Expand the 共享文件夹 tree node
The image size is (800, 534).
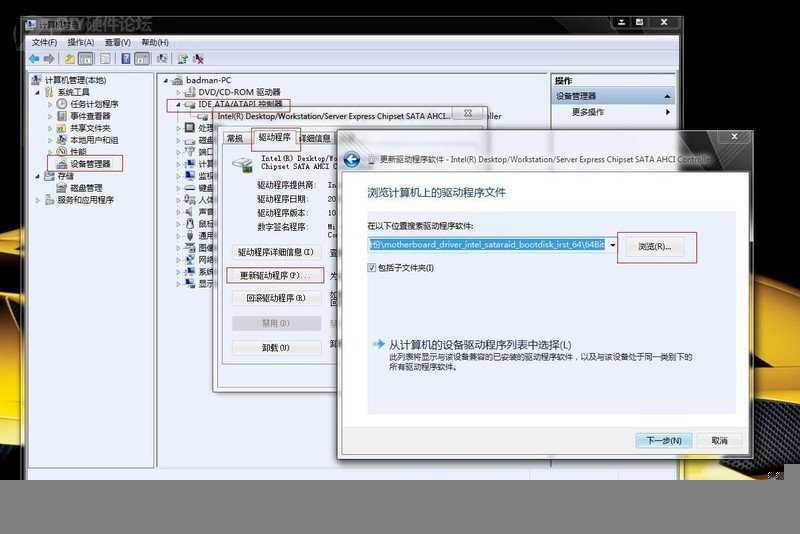pos(50,129)
